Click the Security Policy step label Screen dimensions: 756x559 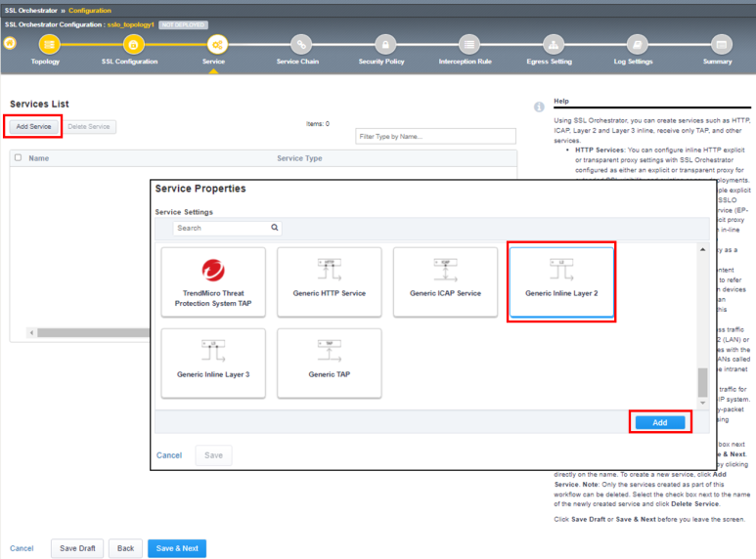tap(381, 62)
